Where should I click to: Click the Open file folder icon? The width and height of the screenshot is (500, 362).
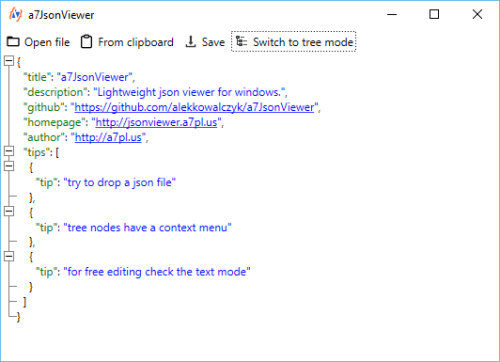point(13,42)
